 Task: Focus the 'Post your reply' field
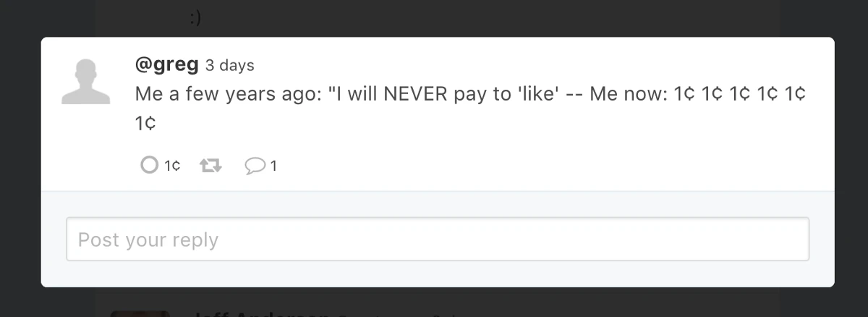point(438,239)
